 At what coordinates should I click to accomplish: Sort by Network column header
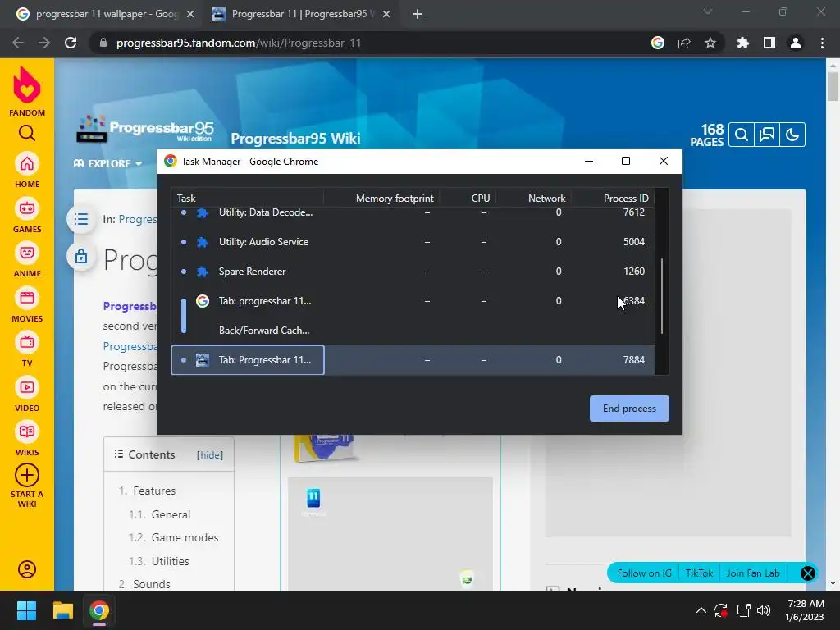[x=546, y=199]
